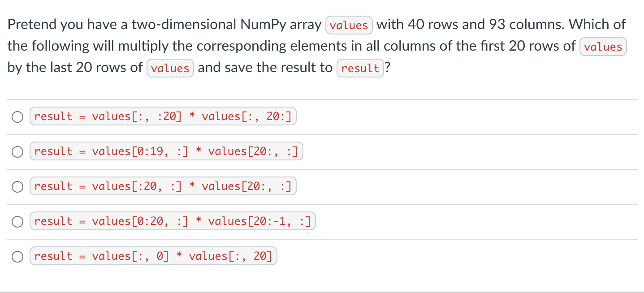Viewport: 644px width, 293px height.
Task: Click the code label 'result = values[:20, :] * values[20:, :]'
Action: [x=163, y=186]
